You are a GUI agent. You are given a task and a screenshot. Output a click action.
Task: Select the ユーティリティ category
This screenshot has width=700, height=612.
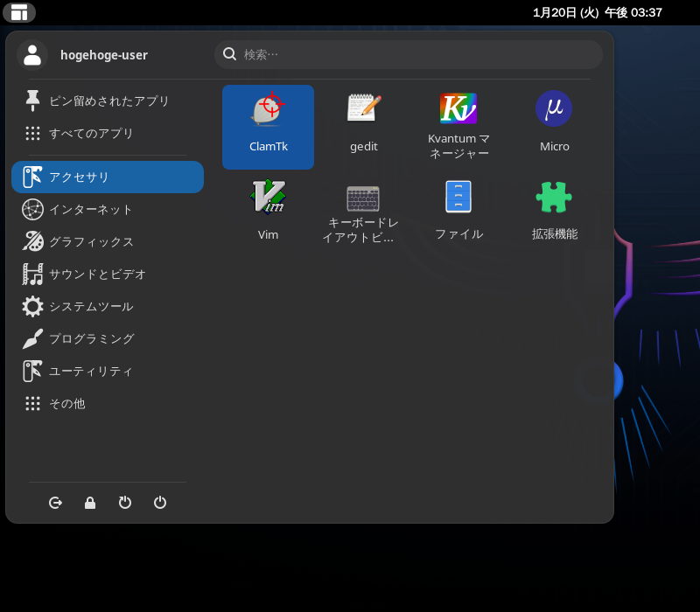[x=108, y=371]
